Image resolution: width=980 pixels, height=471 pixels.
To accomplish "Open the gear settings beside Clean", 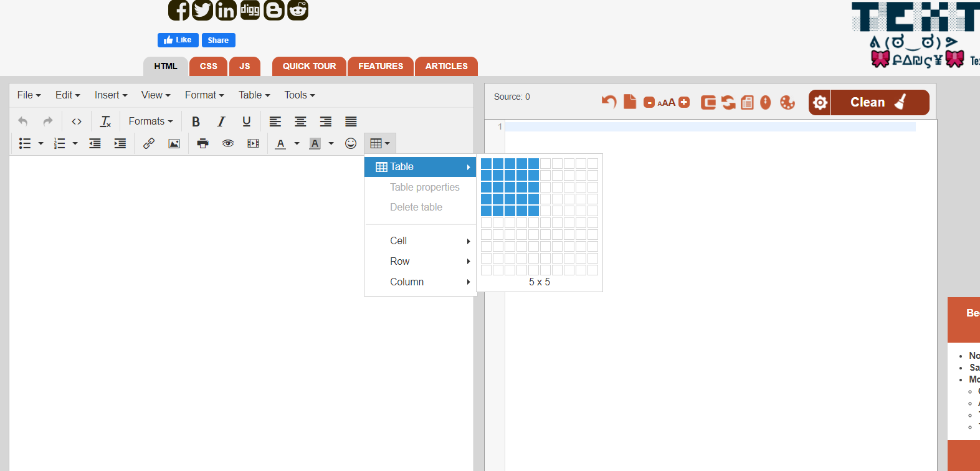I will [820, 102].
